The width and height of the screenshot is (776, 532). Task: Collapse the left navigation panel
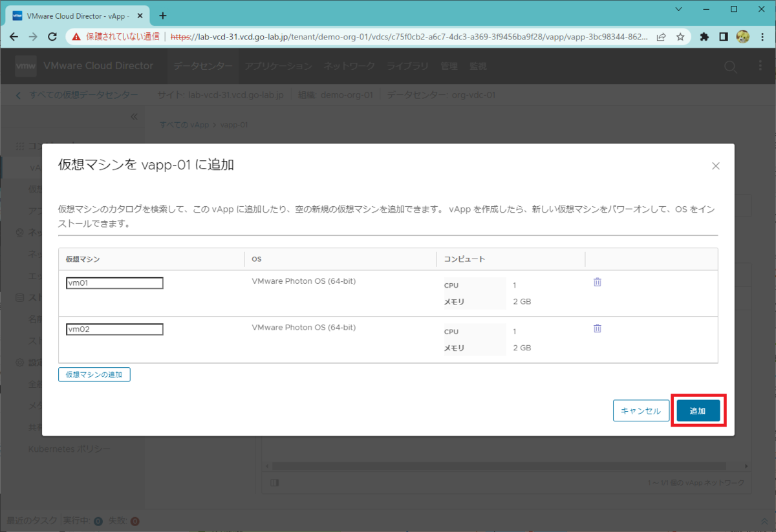pos(134,116)
